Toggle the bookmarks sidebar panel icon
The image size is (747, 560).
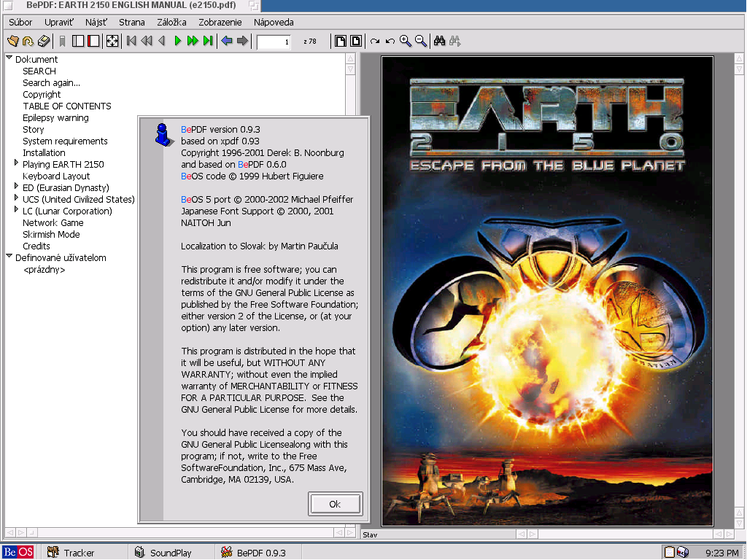(x=78, y=41)
